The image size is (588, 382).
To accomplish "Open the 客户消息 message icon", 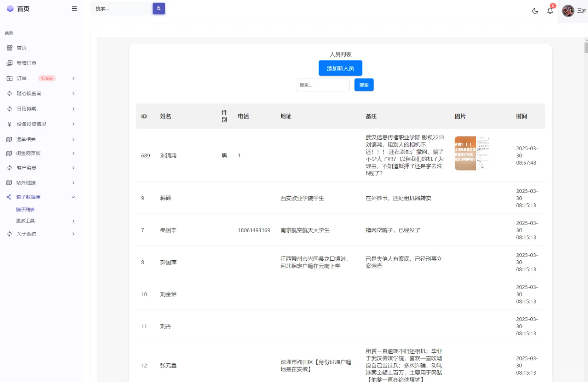I will pos(10,168).
